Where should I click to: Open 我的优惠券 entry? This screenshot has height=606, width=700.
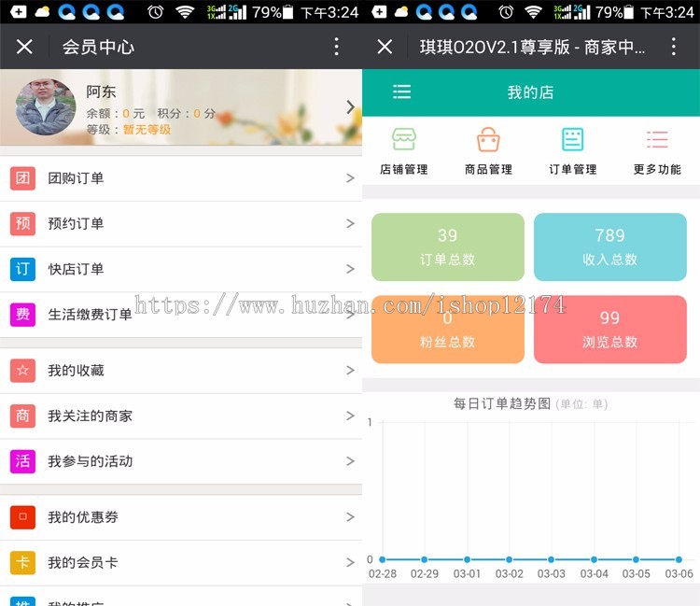(x=181, y=517)
